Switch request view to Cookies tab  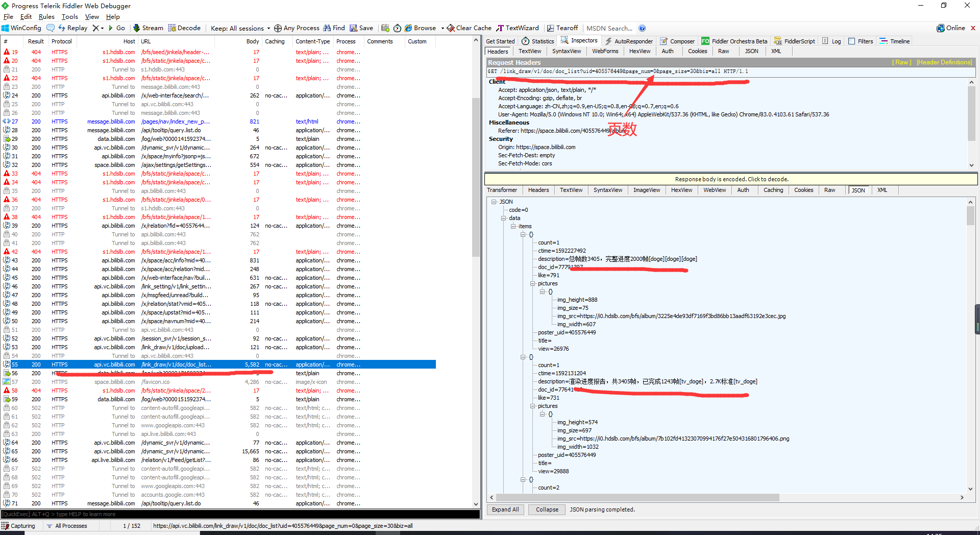(x=697, y=51)
